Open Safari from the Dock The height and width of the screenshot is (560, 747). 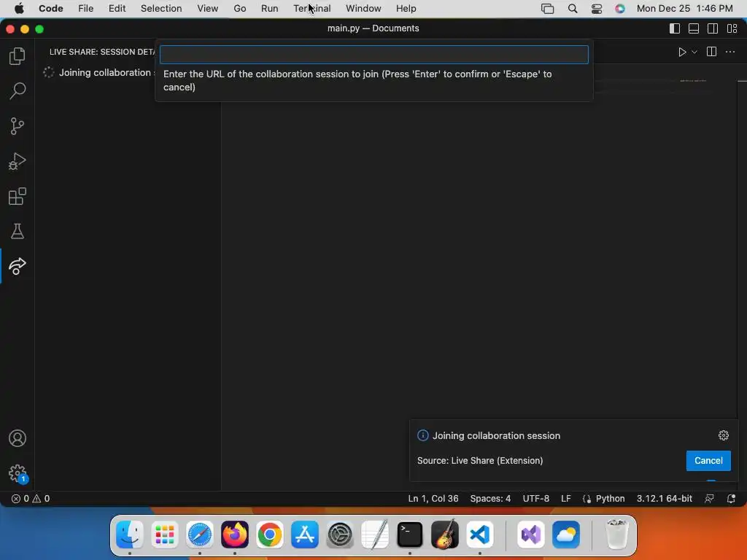coord(200,534)
